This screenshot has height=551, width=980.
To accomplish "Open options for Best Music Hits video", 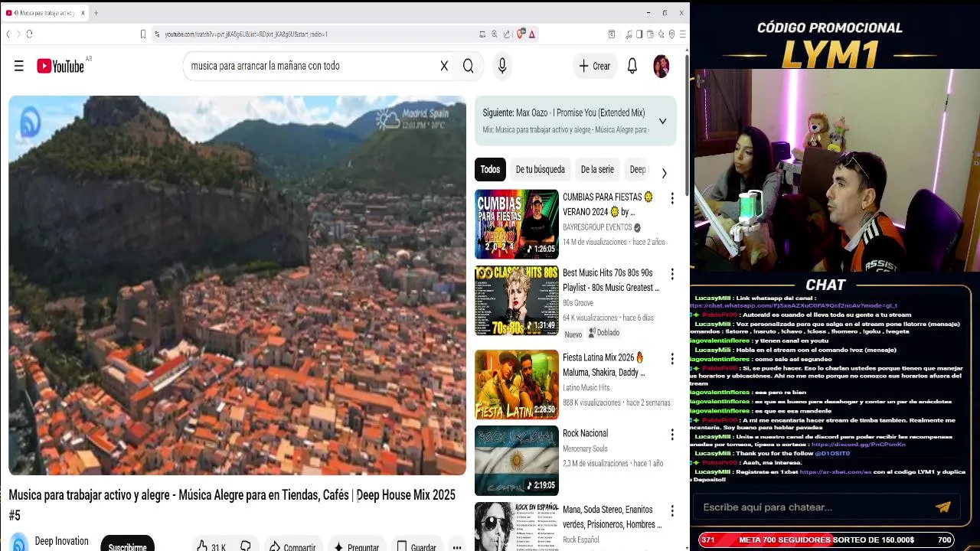I will tap(672, 274).
